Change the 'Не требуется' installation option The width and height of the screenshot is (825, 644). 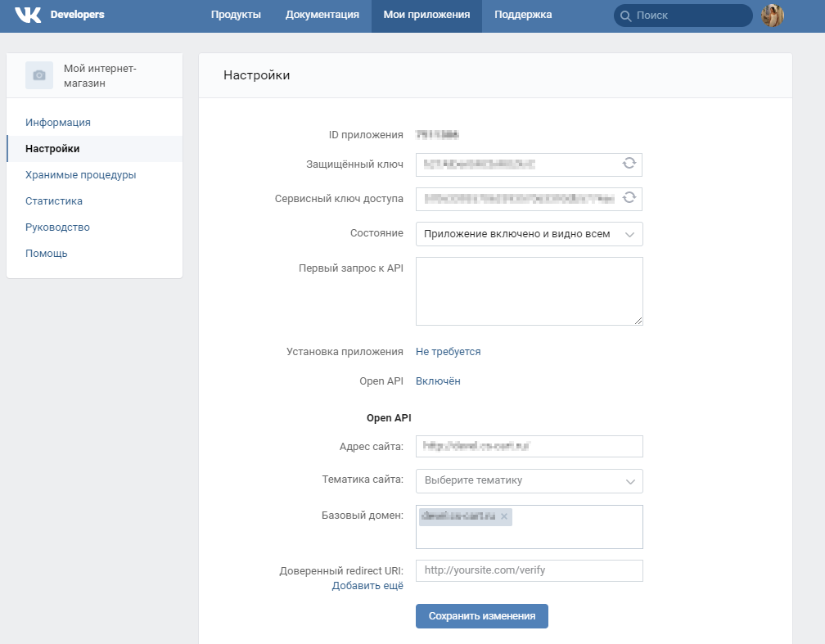[448, 352]
